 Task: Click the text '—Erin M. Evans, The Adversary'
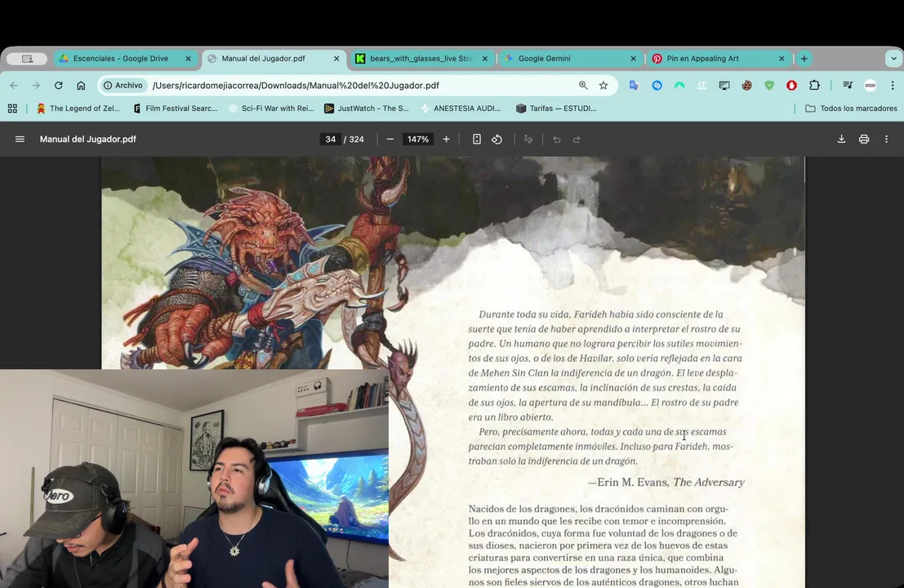coord(666,482)
